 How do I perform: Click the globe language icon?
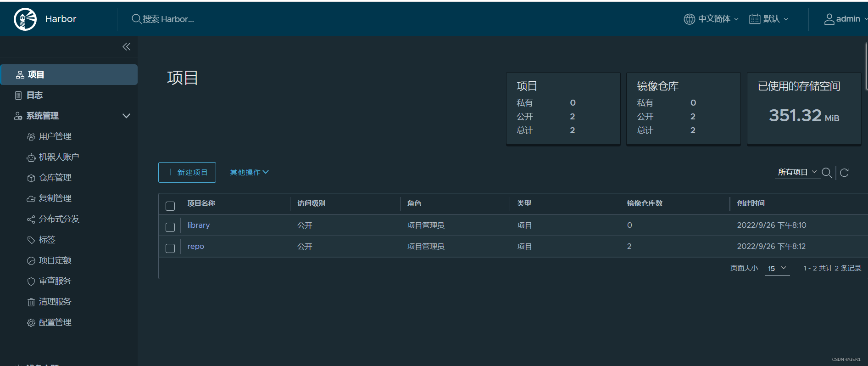pyautogui.click(x=690, y=19)
